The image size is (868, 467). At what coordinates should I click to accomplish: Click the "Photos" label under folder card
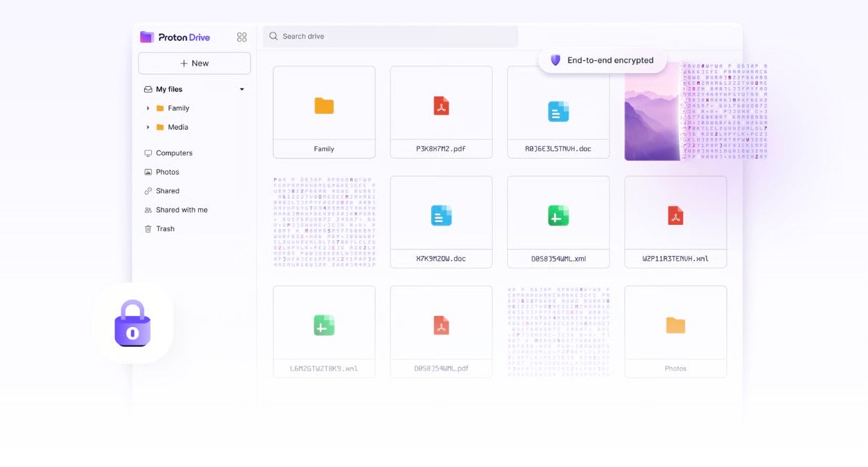pos(675,369)
